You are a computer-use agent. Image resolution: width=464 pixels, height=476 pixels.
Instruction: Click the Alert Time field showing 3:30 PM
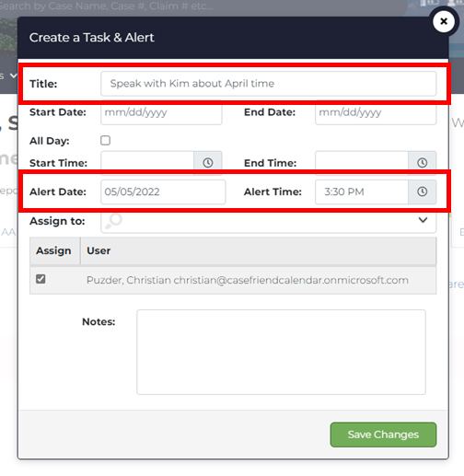click(362, 192)
